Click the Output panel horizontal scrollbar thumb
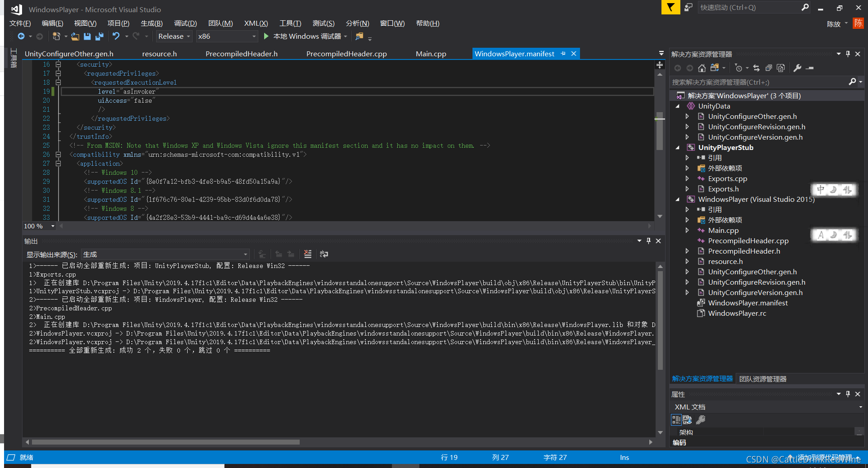This screenshot has height=468, width=868. (165, 442)
